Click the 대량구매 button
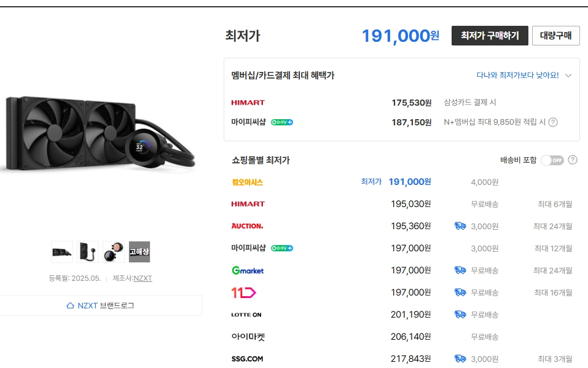The height and width of the screenshot is (368, 588). pyautogui.click(x=556, y=36)
